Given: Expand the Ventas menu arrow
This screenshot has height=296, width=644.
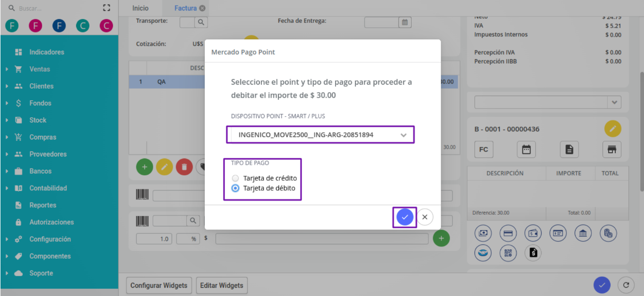Looking at the screenshot, I should click(7, 69).
